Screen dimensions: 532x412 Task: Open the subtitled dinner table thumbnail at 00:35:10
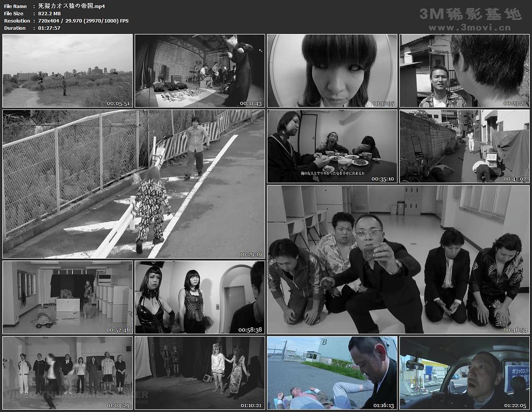[x=332, y=146]
